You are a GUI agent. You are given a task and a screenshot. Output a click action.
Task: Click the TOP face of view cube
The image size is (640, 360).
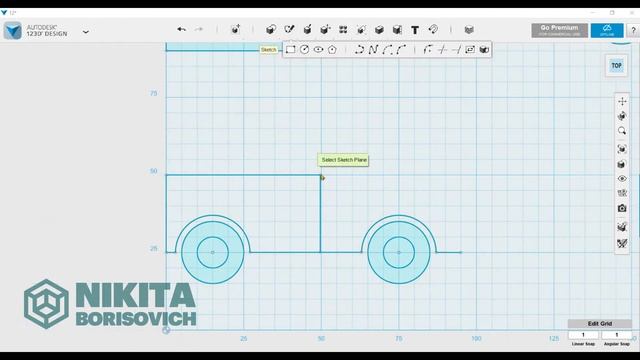coord(616,65)
